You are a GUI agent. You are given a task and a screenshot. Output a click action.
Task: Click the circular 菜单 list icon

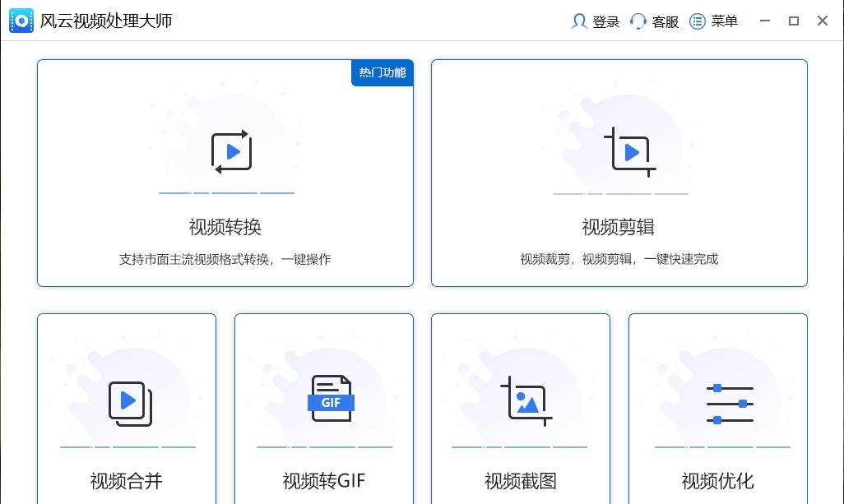point(696,21)
